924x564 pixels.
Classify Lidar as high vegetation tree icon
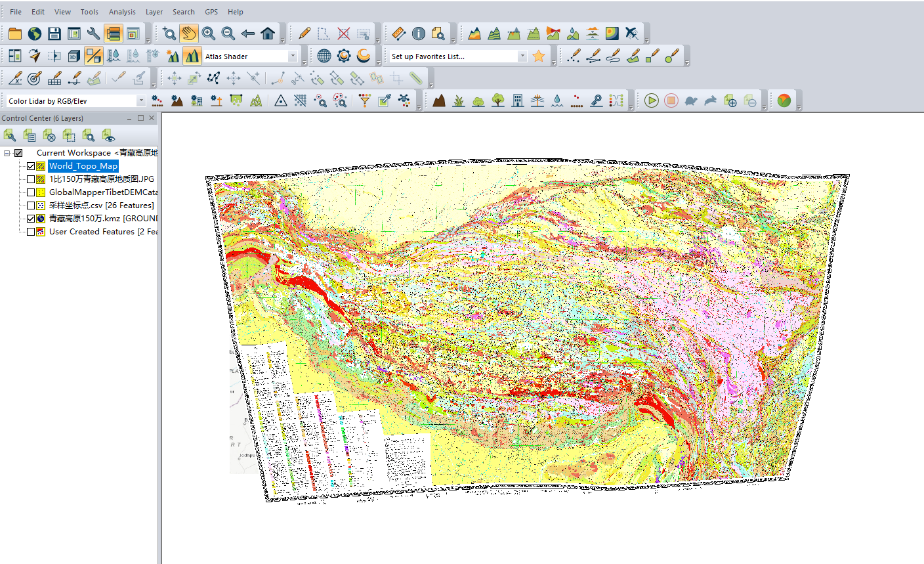498,100
